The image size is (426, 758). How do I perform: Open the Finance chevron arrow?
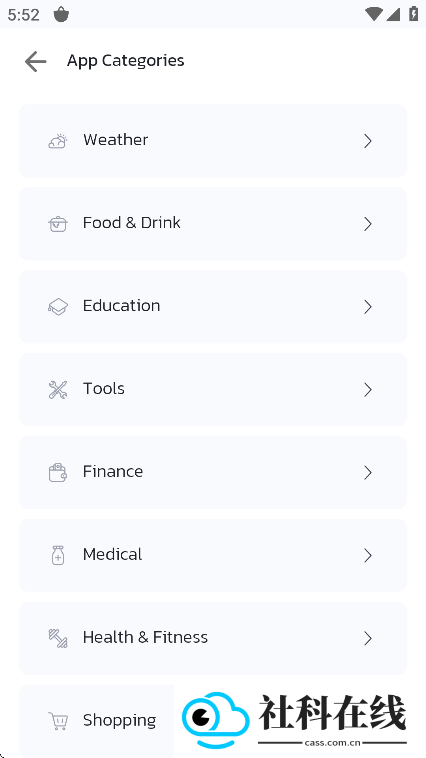pos(368,472)
